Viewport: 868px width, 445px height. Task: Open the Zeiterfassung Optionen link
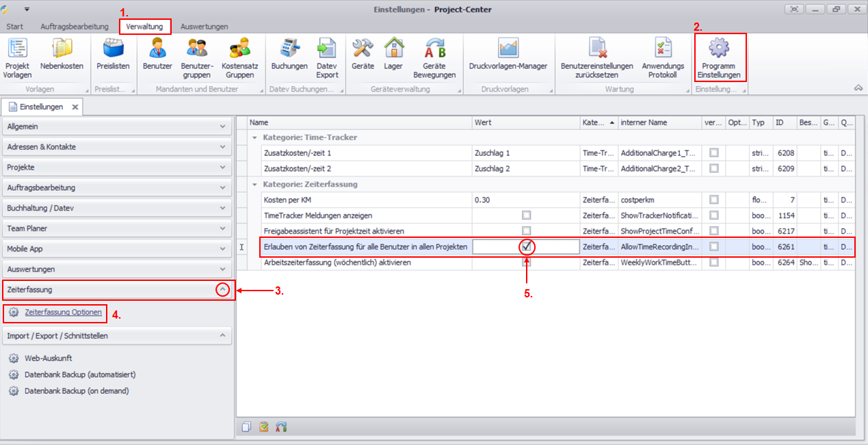(x=63, y=312)
